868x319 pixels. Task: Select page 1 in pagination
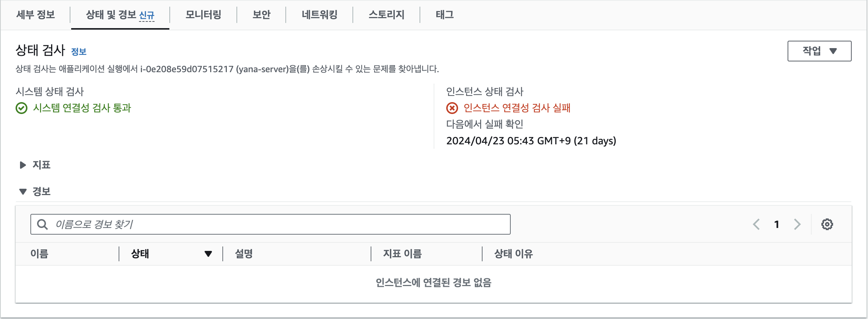point(776,224)
